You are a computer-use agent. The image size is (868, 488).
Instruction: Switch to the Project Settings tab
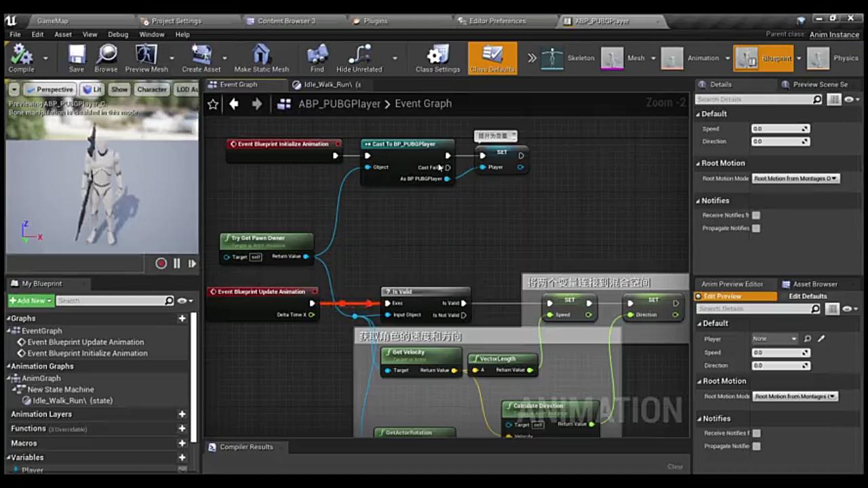coord(176,21)
